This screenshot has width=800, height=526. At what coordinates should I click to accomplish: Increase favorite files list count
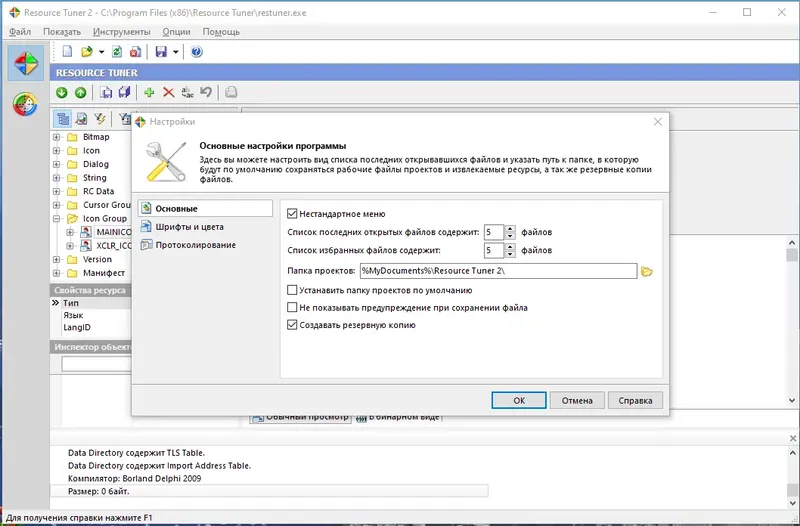510,247
